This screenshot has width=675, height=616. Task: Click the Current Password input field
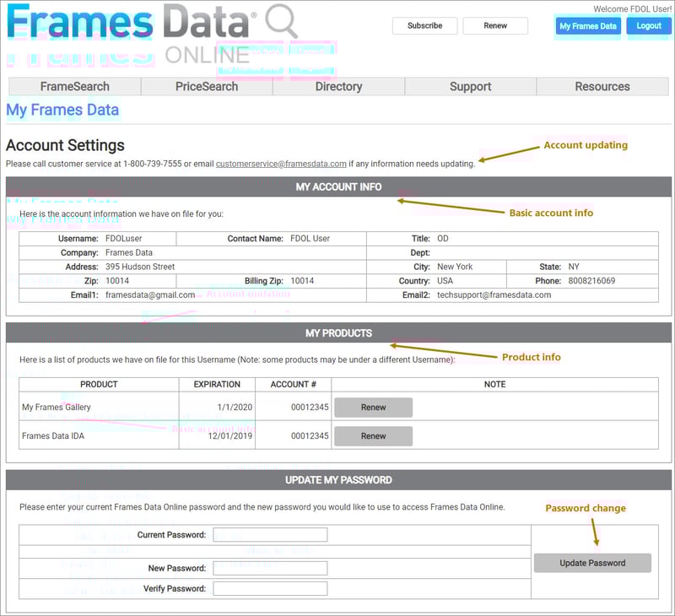[270, 534]
